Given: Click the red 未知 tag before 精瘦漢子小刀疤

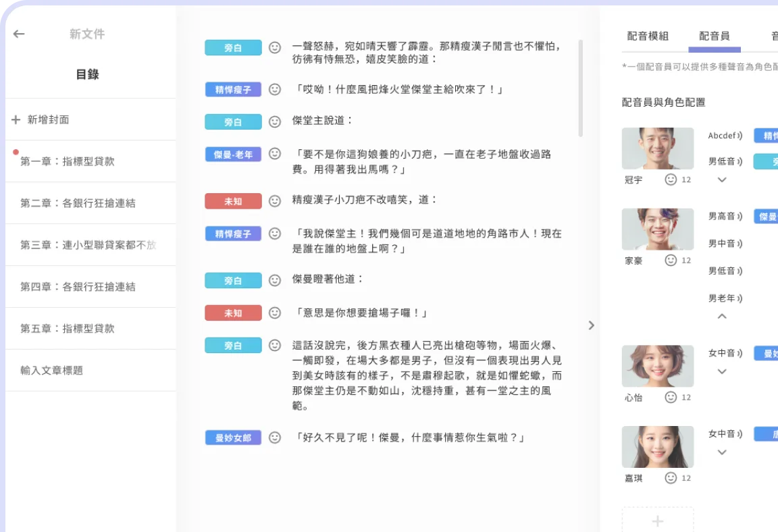Looking at the screenshot, I should coord(233,201).
